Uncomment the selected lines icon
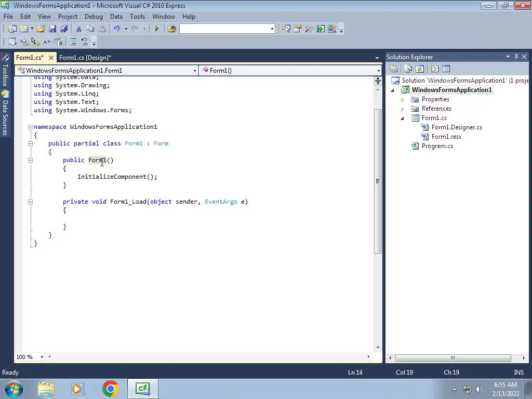 [x=85, y=42]
